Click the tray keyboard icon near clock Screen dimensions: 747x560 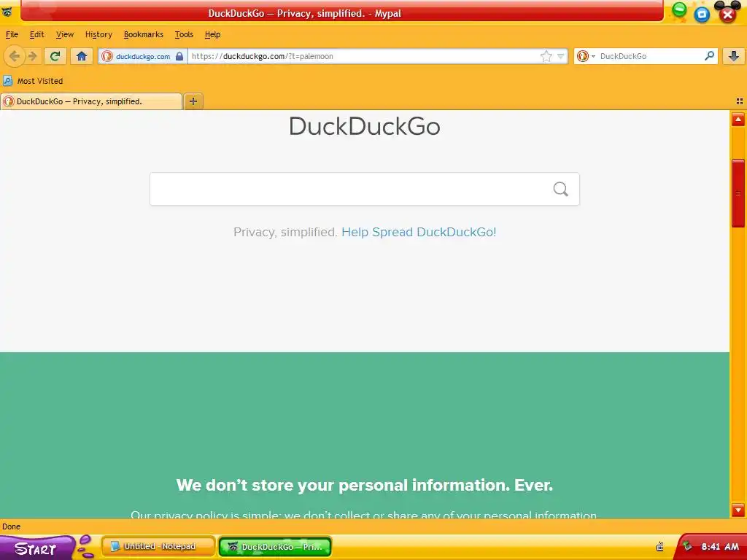(659, 547)
